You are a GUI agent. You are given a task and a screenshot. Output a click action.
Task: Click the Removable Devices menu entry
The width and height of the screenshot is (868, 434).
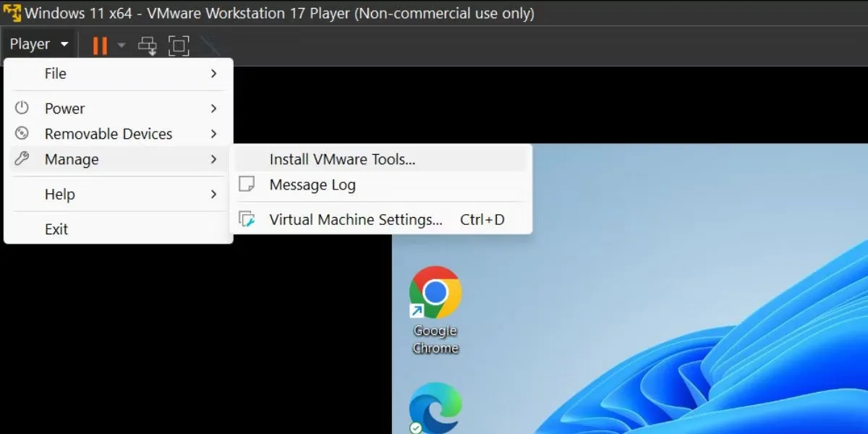pos(109,133)
